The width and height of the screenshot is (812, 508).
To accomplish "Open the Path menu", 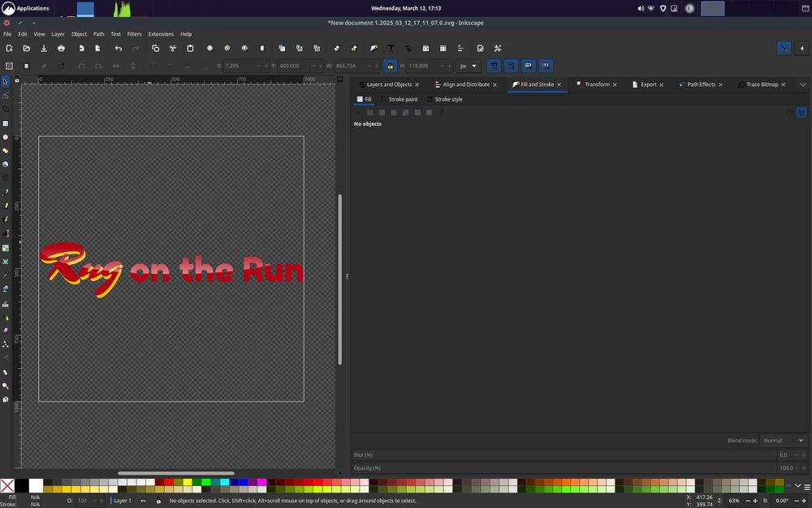I will (x=98, y=34).
